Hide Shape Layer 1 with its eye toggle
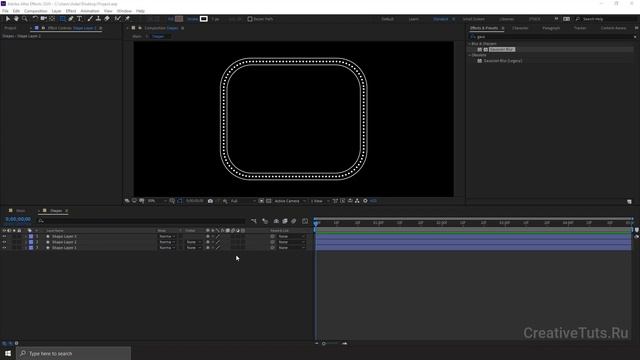 pos(4,248)
